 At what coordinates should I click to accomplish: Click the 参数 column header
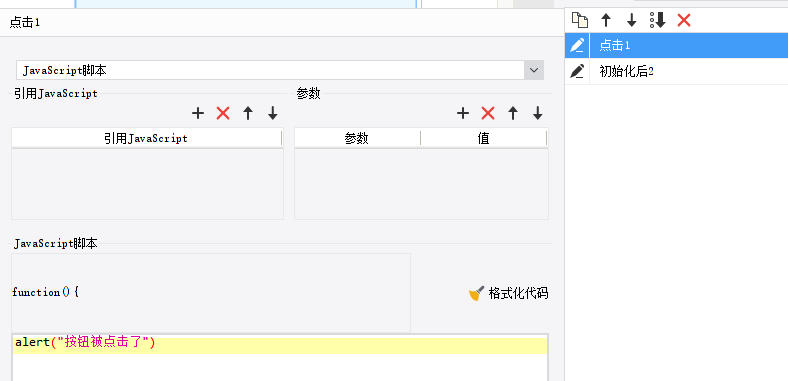pyautogui.click(x=357, y=138)
